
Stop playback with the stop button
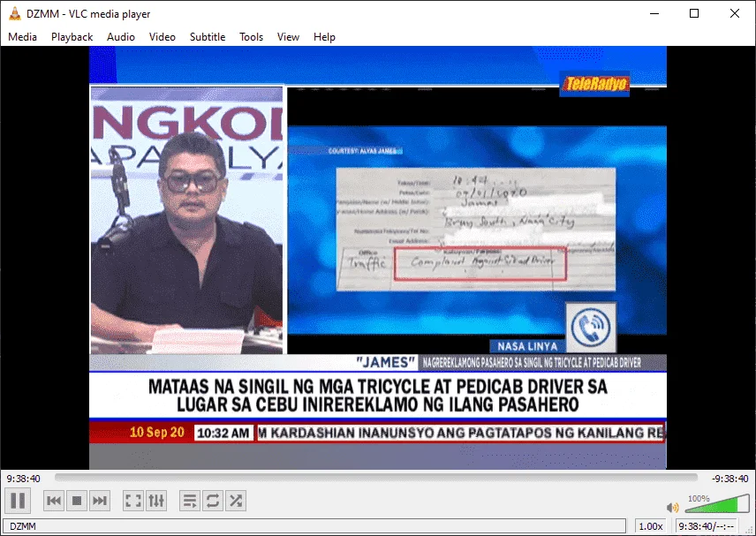tap(77, 501)
